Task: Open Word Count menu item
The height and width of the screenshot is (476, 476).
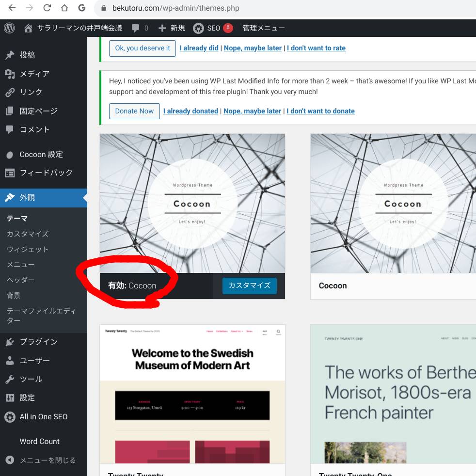Action: [39, 442]
